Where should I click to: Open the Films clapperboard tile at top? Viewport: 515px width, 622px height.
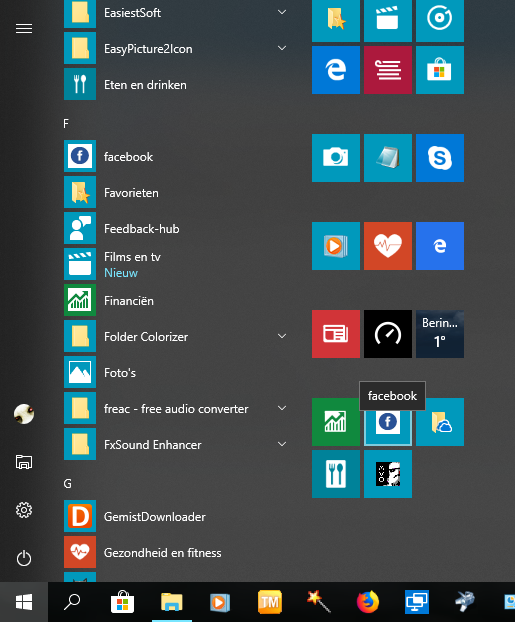click(x=388, y=20)
